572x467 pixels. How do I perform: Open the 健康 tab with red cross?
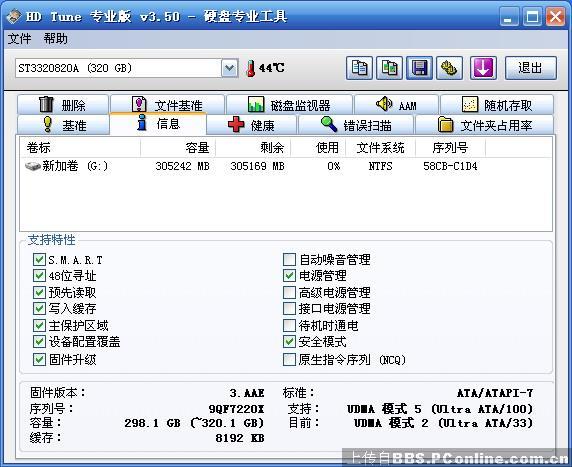pyautogui.click(x=251, y=125)
